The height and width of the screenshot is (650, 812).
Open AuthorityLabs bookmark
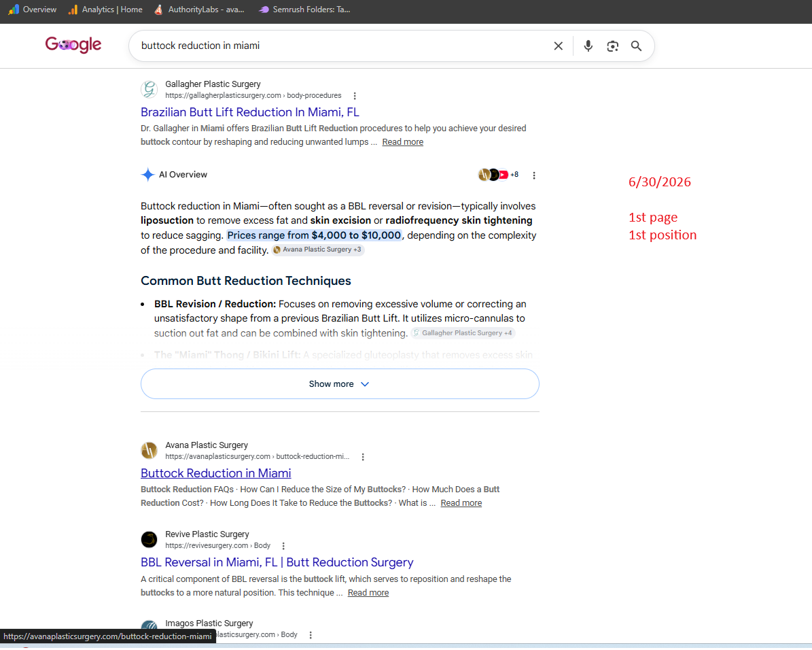click(199, 10)
